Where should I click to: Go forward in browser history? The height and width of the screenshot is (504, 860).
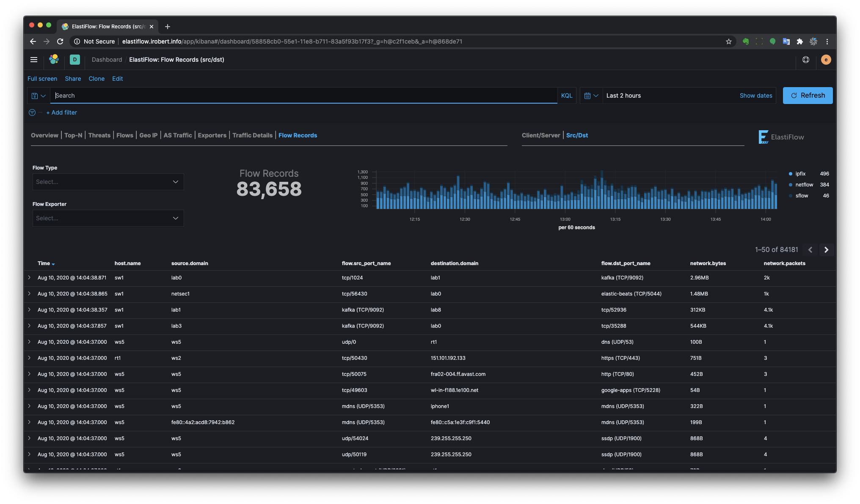coord(47,41)
